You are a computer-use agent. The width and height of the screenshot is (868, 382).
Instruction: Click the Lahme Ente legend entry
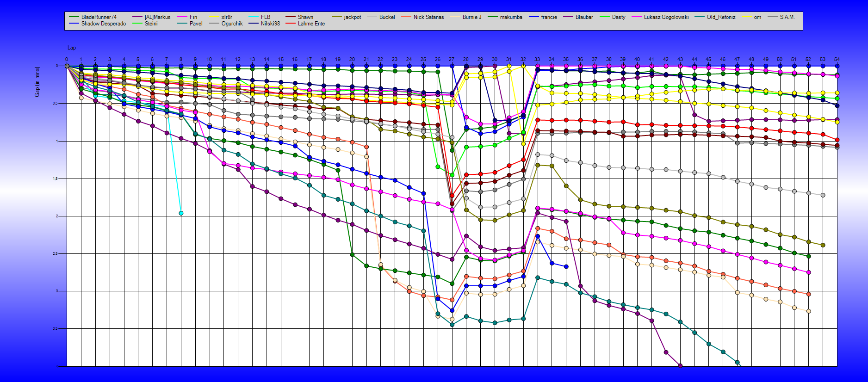pos(311,24)
